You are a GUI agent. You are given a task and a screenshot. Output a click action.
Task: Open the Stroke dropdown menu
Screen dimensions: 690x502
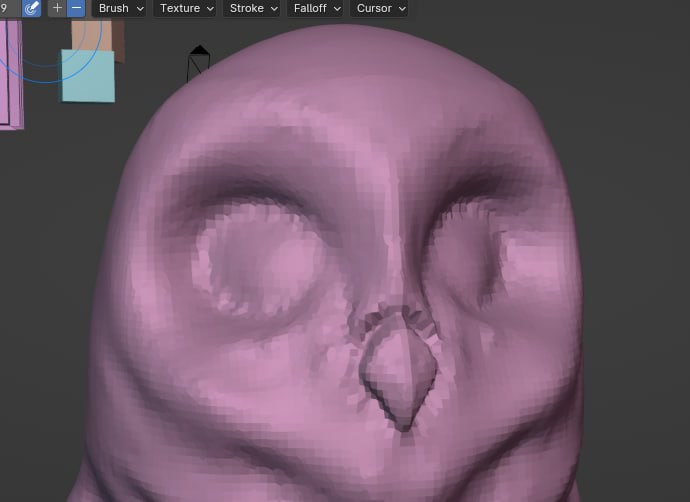pyautogui.click(x=253, y=8)
